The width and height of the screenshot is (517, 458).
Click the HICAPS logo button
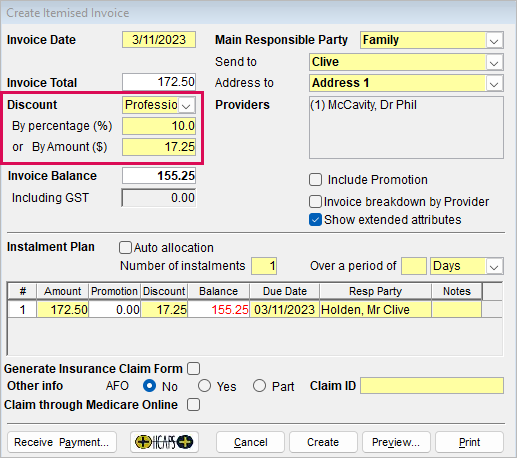coord(164,442)
